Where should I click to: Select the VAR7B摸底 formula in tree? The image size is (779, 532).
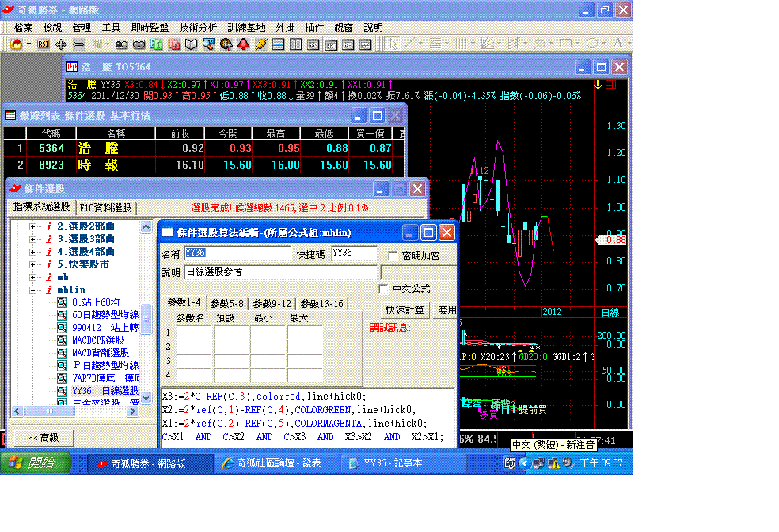coord(105,378)
